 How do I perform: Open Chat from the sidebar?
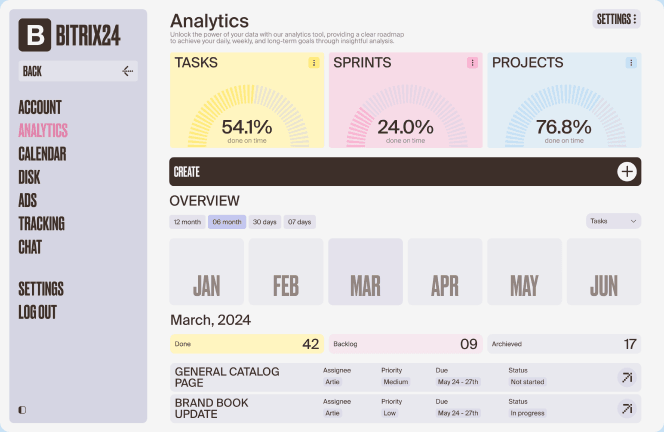point(30,247)
